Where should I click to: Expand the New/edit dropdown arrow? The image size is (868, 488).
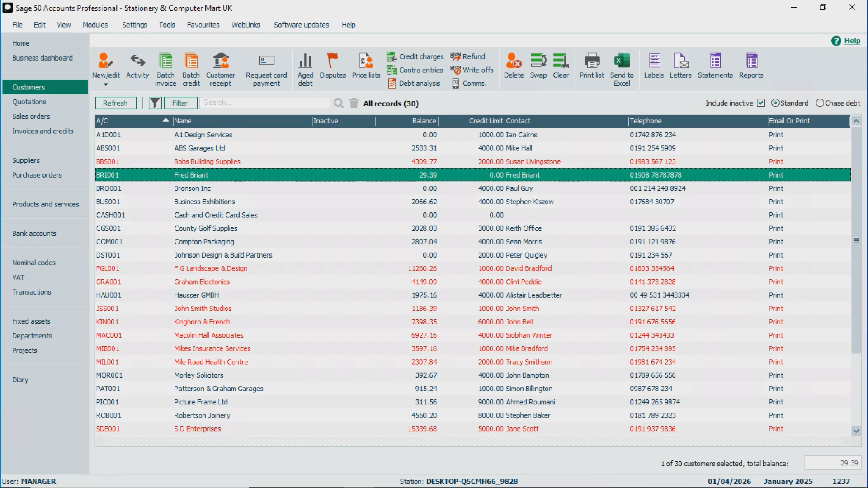[106, 84]
